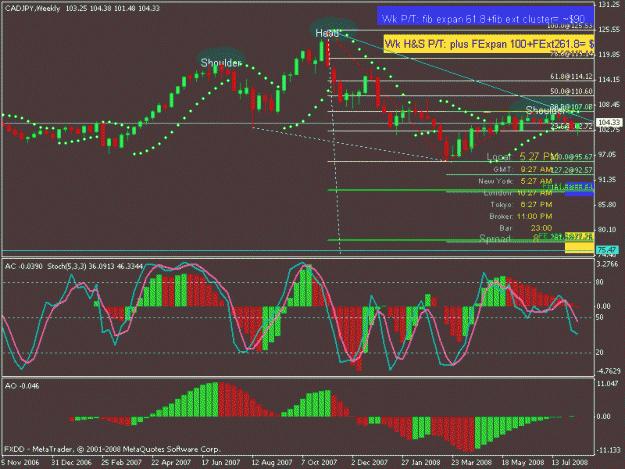This screenshot has width=625, height=469.
Task: Click the Tokyo 6:27 PM clock entry
Action: pyautogui.click(x=521, y=205)
